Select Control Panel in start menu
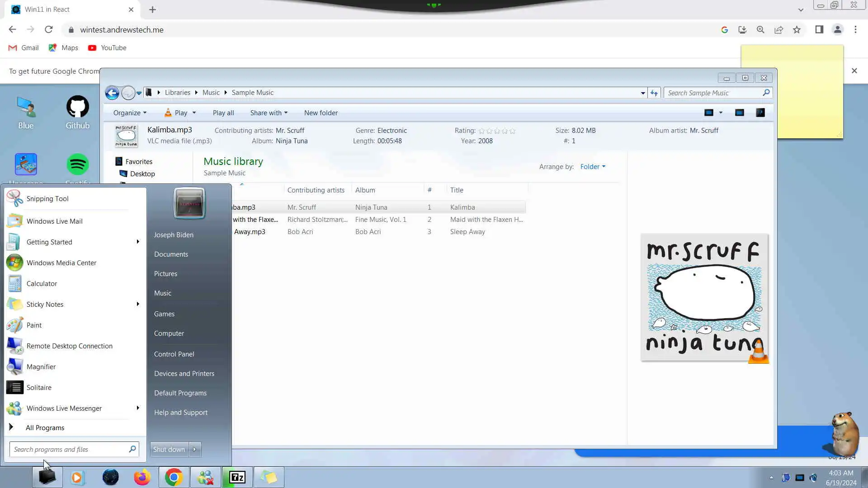Screen dimensions: 868x488 coord(174,354)
